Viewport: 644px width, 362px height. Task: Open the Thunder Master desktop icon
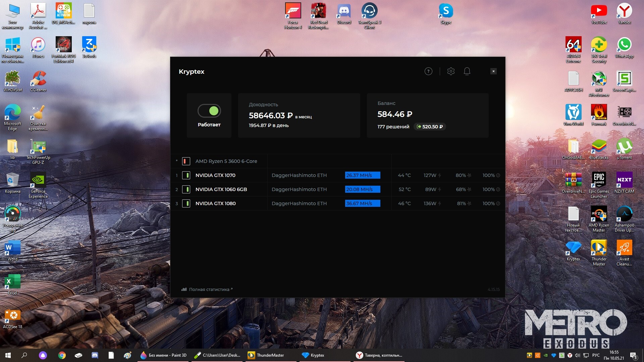(599, 253)
